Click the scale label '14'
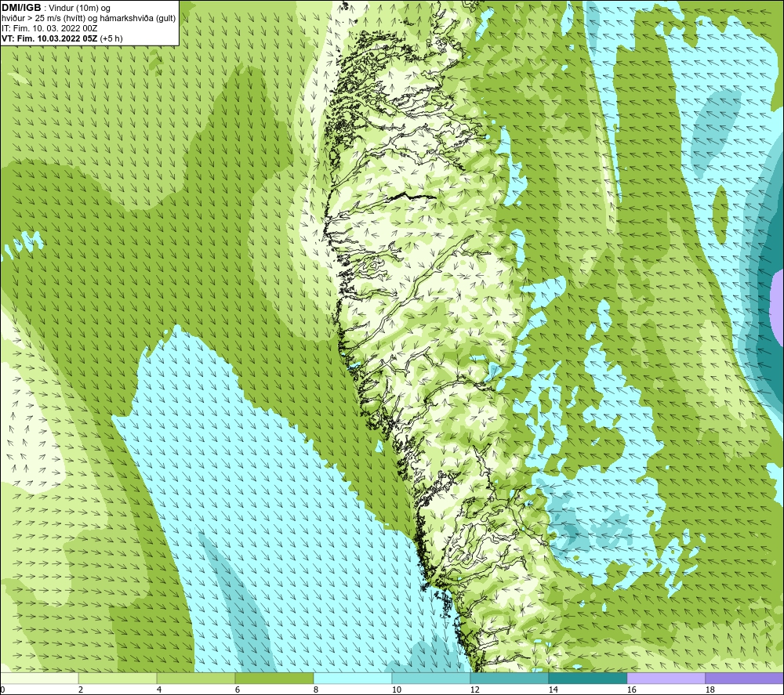Screen dimensions: 784x695 [x=553, y=690]
